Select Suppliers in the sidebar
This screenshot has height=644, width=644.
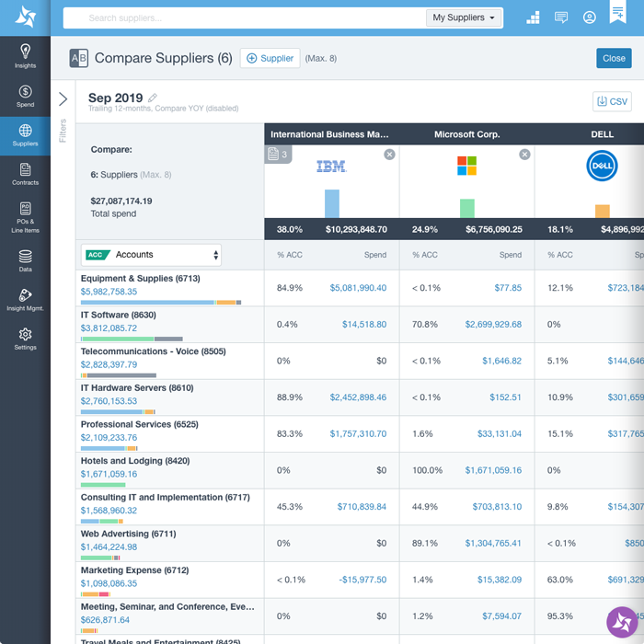coord(25,135)
